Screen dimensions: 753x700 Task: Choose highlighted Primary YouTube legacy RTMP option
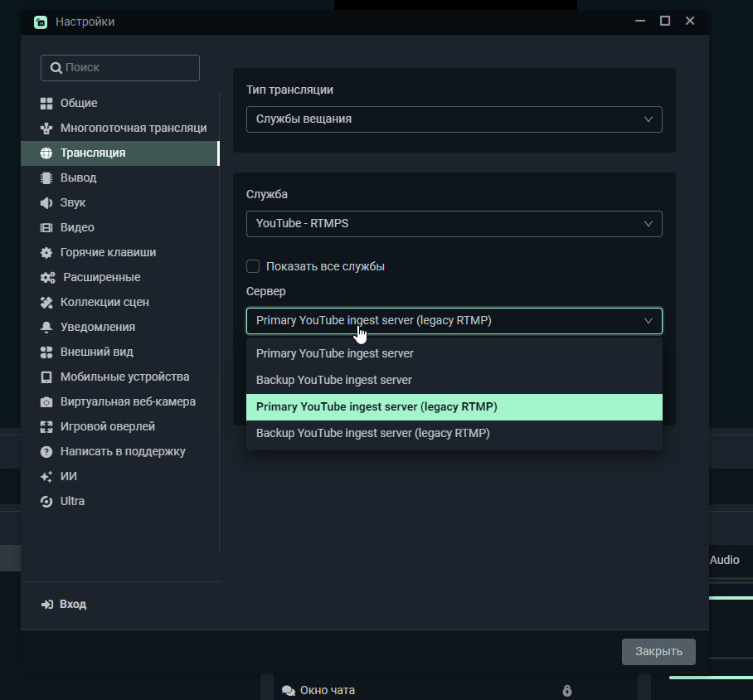point(454,407)
